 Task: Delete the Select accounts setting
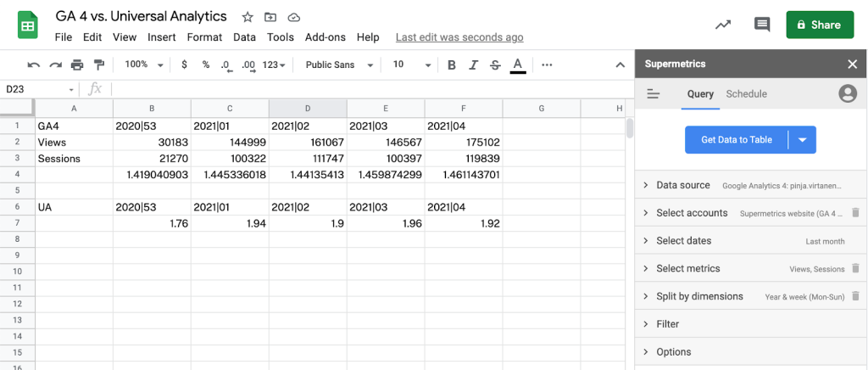[x=855, y=213]
